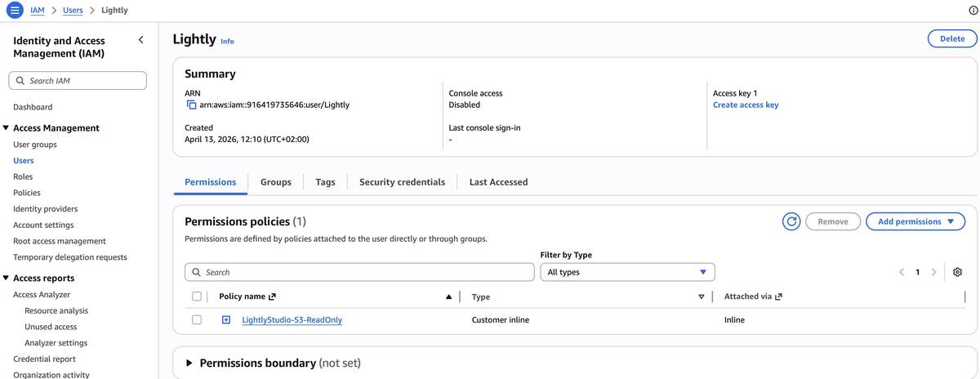Copy the user ARN with the copy icon
980x379 pixels.
click(x=191, y=105)
